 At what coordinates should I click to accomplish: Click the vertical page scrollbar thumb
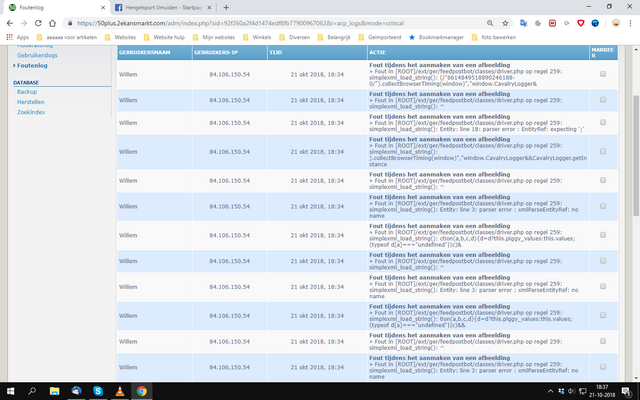[636, 155]
